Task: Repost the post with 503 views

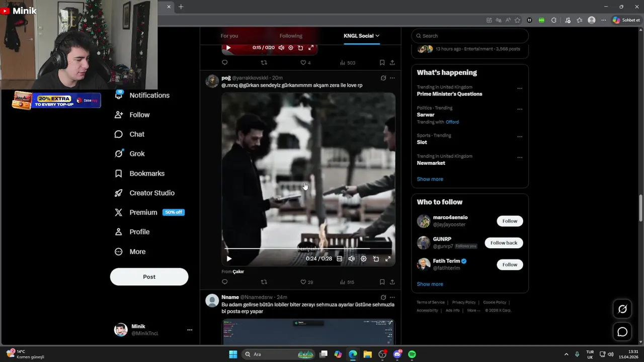Action: point(264,63)
